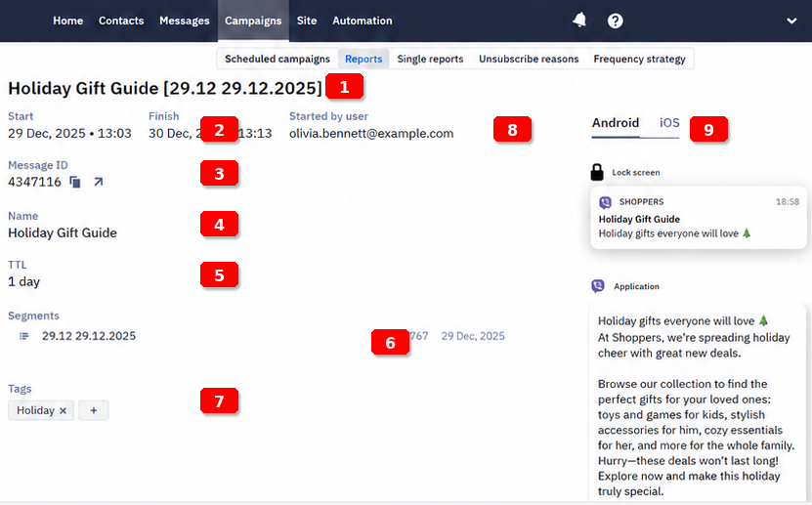Add a new tag with plus button
The image size is (812, 505).
[x=94, y=410]
